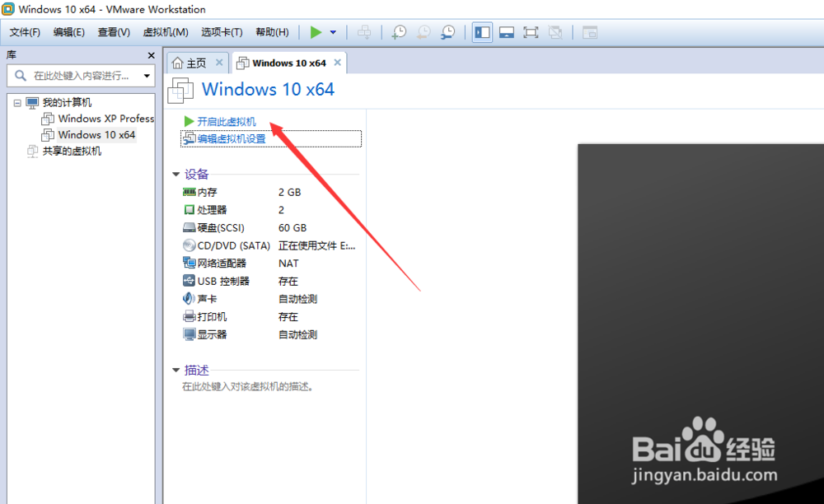Select 我的计算机 in the library tree
The height and width of the screenshot is (504, 824).
(x=67, y=102)
